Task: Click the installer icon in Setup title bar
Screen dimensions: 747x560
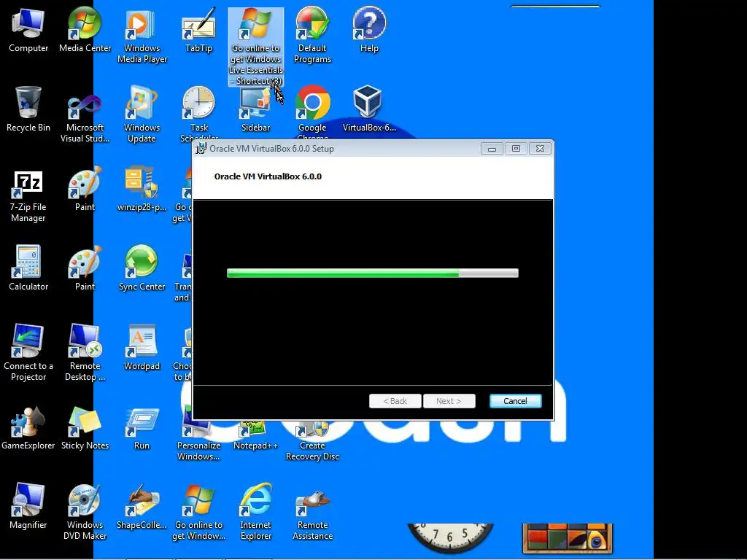Action: pos(201,148)
